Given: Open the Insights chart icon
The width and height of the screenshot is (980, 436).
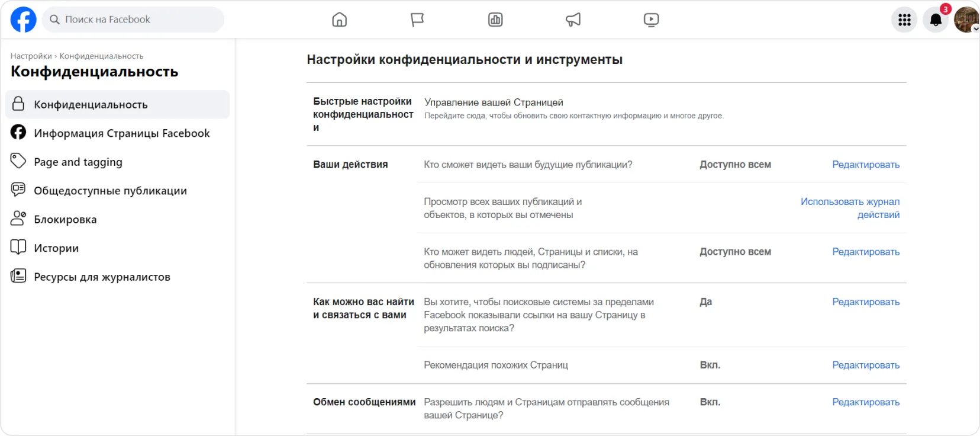Looking at the screenshot, I should point(495,20).
